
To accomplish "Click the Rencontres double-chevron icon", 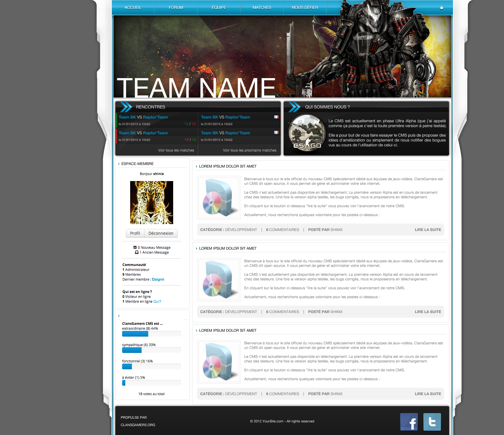I will pos(126,107).
